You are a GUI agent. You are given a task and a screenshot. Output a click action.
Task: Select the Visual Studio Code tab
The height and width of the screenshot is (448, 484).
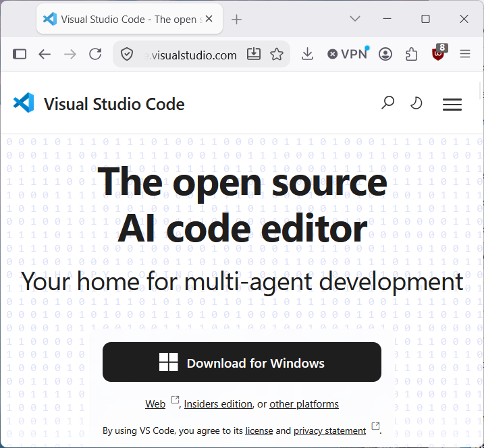(130, 19)
